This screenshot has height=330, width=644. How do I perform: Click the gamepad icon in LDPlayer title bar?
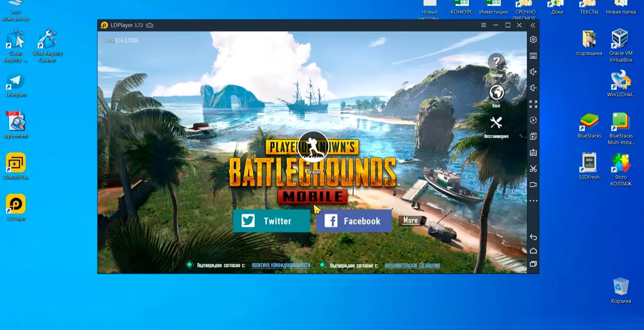[149, 25]
